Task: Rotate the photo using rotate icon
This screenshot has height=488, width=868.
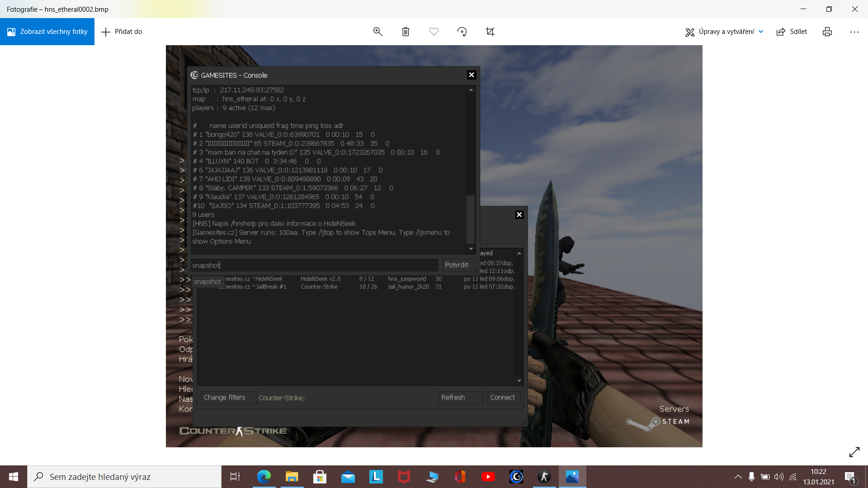Action: [x=462, y=32]
